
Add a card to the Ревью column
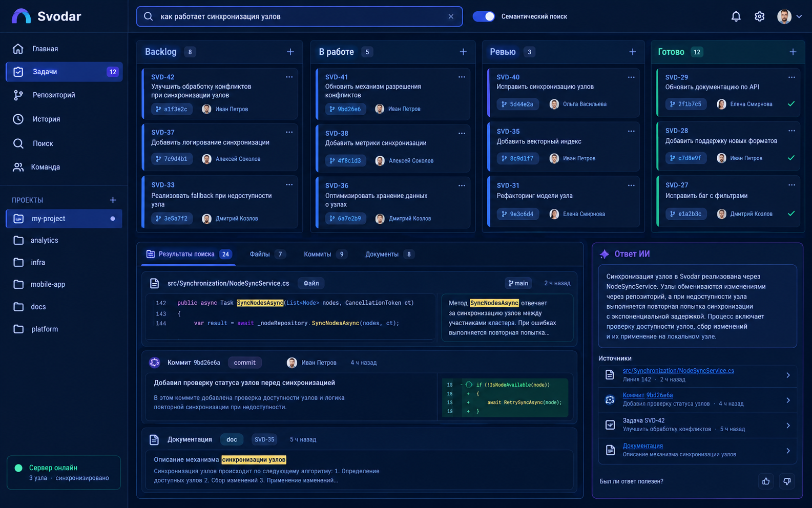point(633,52)
